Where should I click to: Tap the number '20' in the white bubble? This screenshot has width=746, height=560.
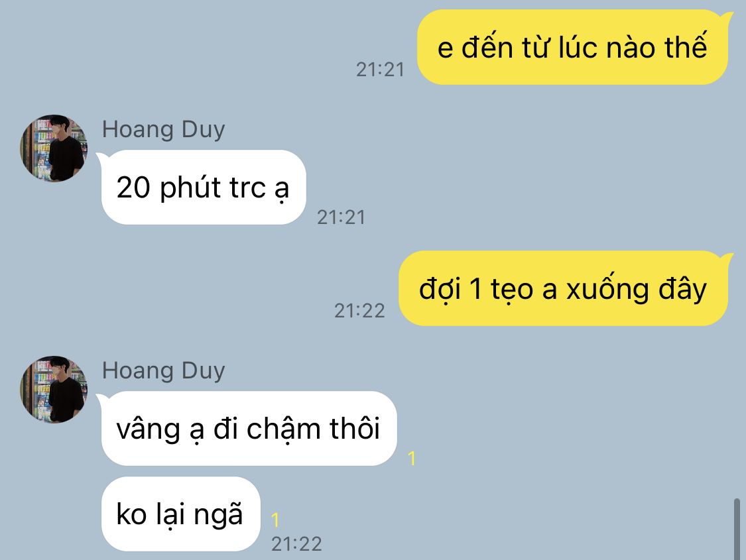pyautogui.click(x=133, y=188)
